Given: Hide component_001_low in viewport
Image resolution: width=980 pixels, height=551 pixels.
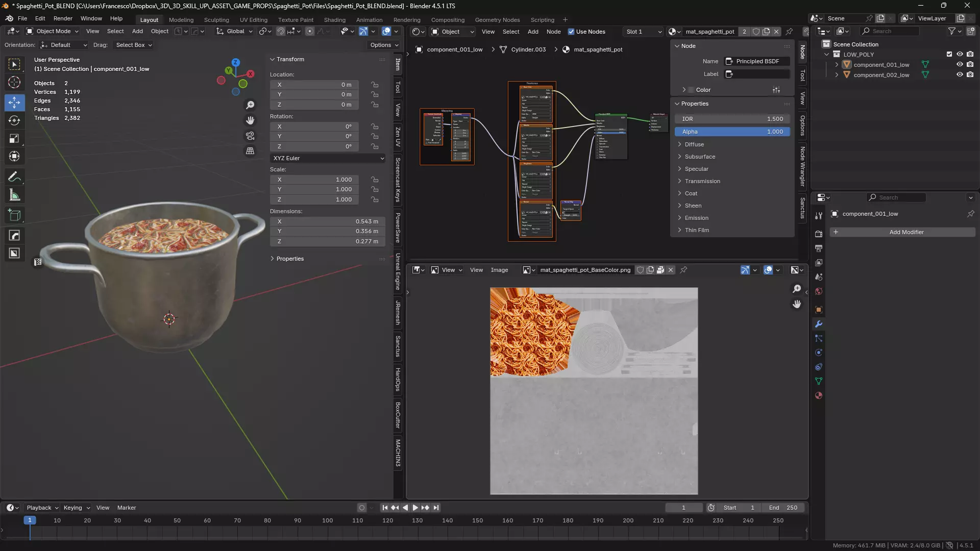Looking at the screenshot, I should [960, 64].
